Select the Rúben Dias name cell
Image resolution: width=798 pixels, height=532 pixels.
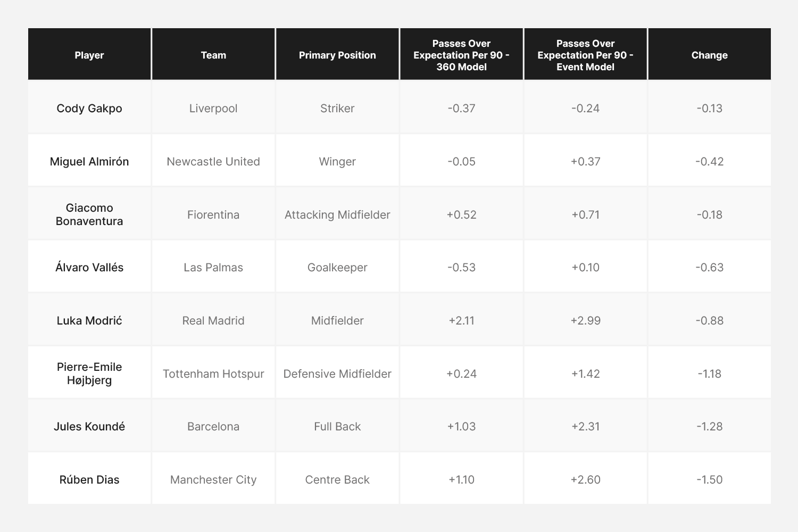pyautogui.click(x=89, y=479)
